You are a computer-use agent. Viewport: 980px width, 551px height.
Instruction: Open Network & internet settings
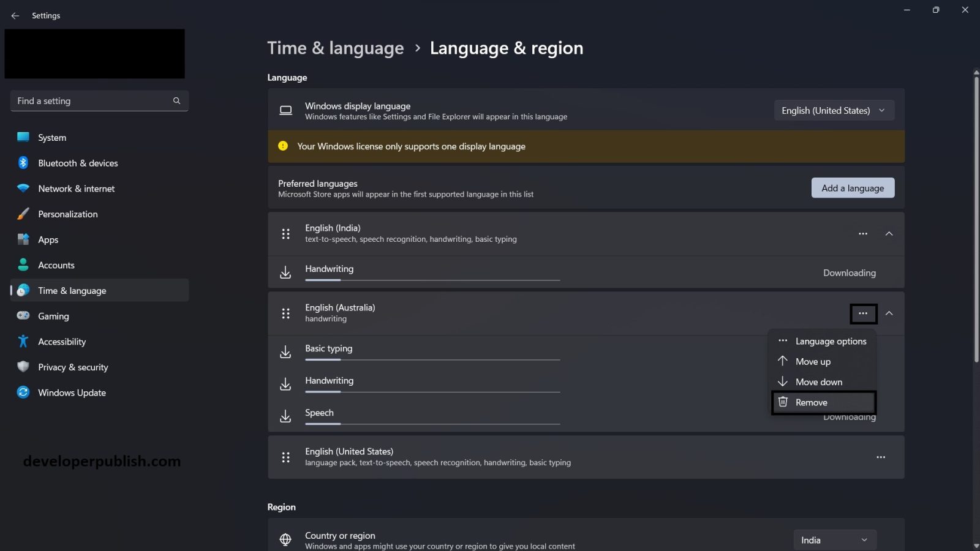76,189
